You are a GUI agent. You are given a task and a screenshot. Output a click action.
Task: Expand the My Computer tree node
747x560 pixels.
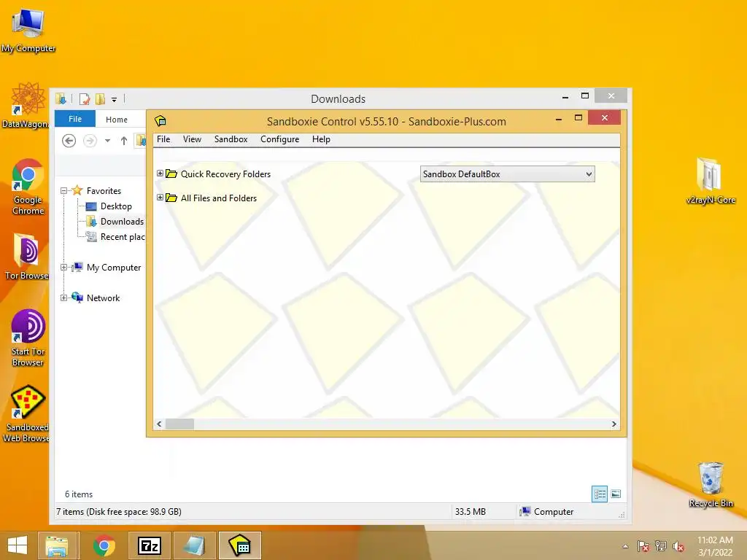64,268
